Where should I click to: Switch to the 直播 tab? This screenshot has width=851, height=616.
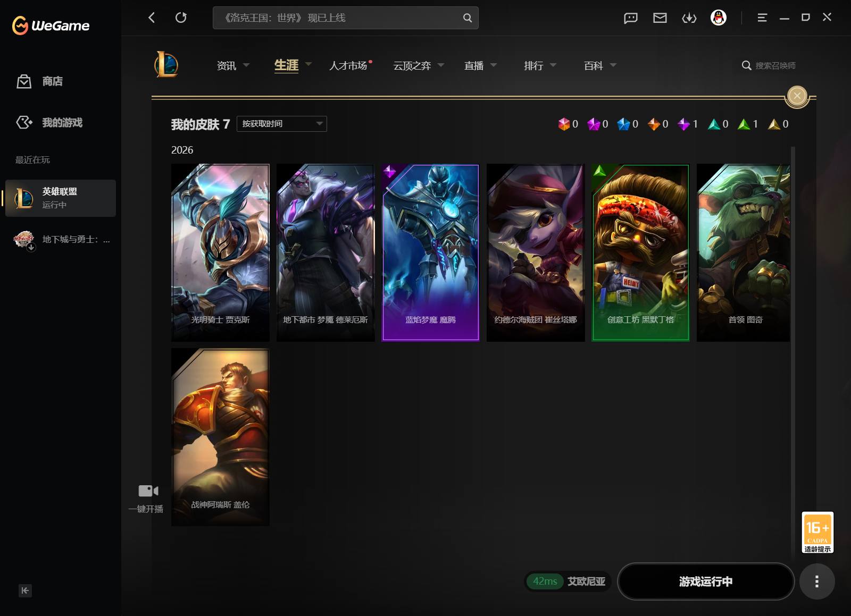point(474,65)
